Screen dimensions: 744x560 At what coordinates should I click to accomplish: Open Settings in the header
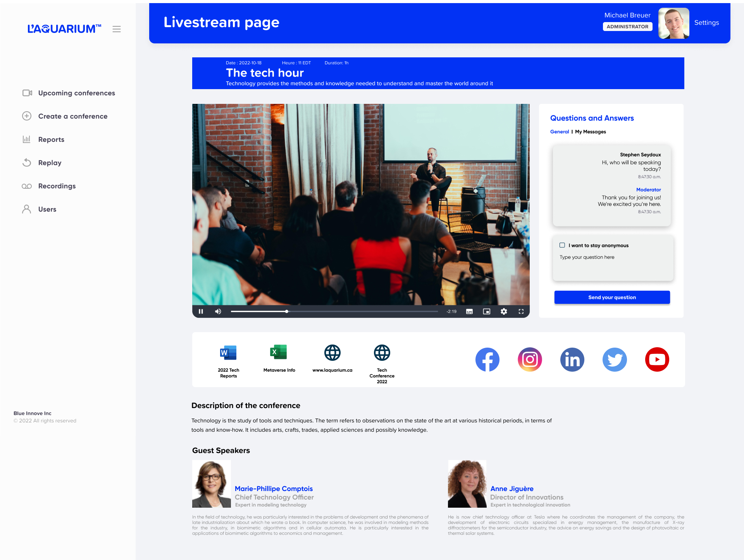pyautogui.click(x=706, y=22)
